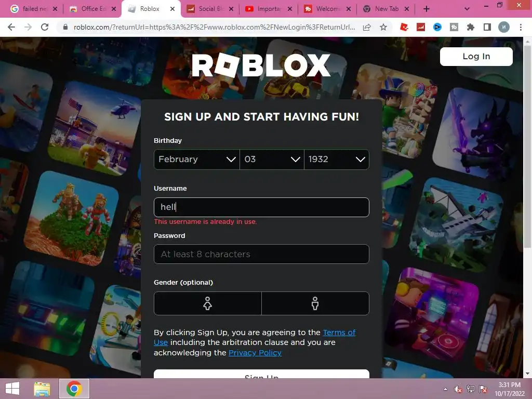
Task: Click the 'This username is already in use.' message
Action: [x=205, y=221]
